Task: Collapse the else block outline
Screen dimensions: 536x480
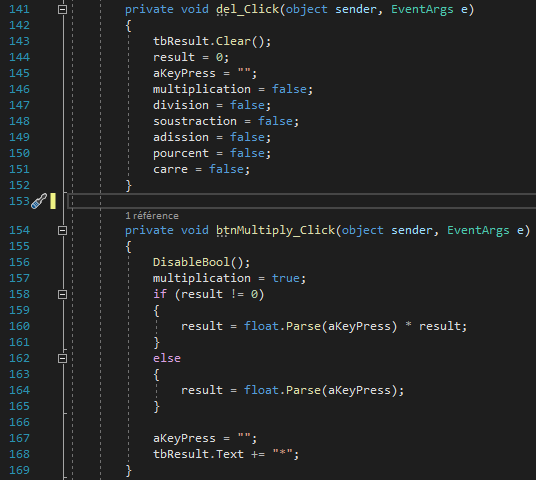Action: [62, 359]
